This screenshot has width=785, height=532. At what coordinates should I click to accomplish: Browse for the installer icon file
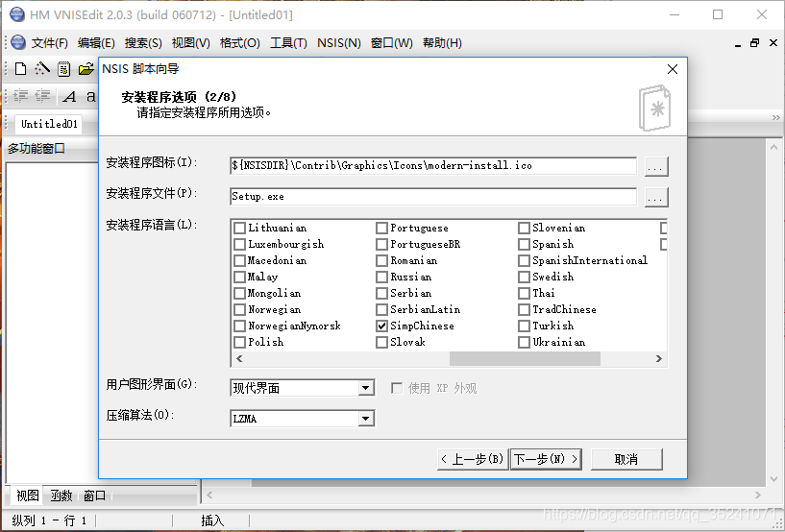click(x=656, y=166)
